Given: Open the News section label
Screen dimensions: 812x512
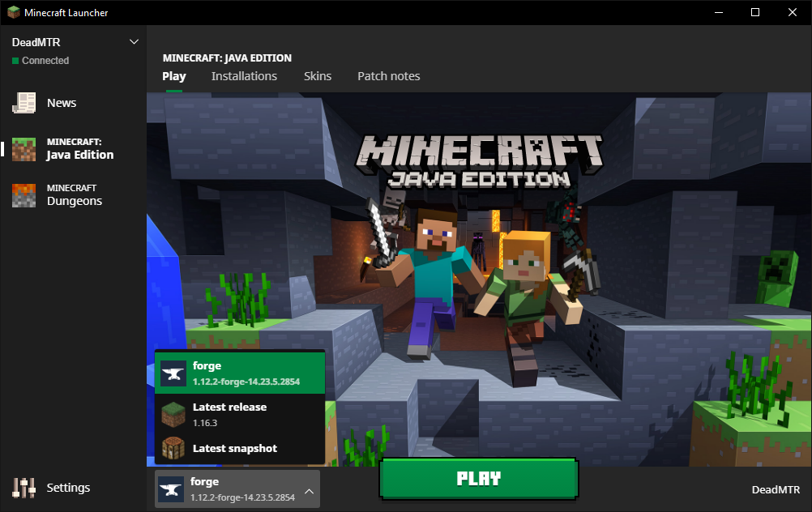Looking at the screenshot, I should point(62,103).
